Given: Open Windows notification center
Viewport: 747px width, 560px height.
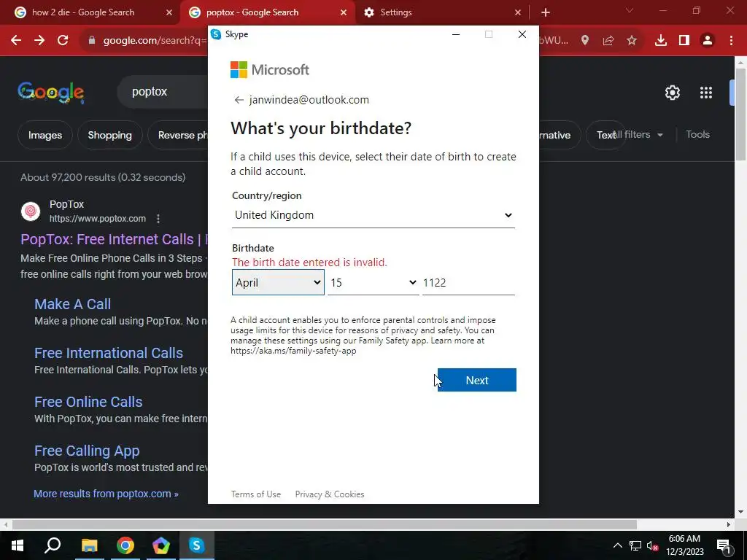Looking at the screenshot, I should click(724, 545).
